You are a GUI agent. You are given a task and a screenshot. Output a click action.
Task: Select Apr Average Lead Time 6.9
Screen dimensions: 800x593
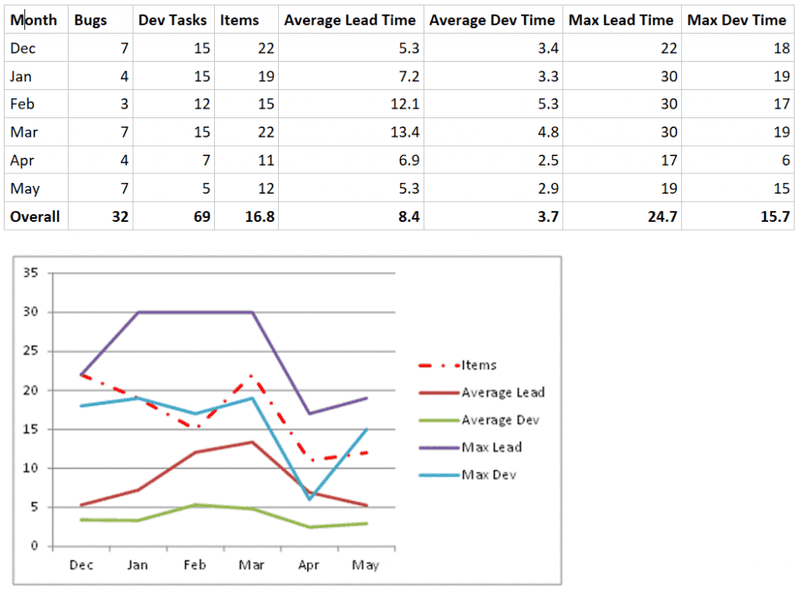tap(351, 160)
